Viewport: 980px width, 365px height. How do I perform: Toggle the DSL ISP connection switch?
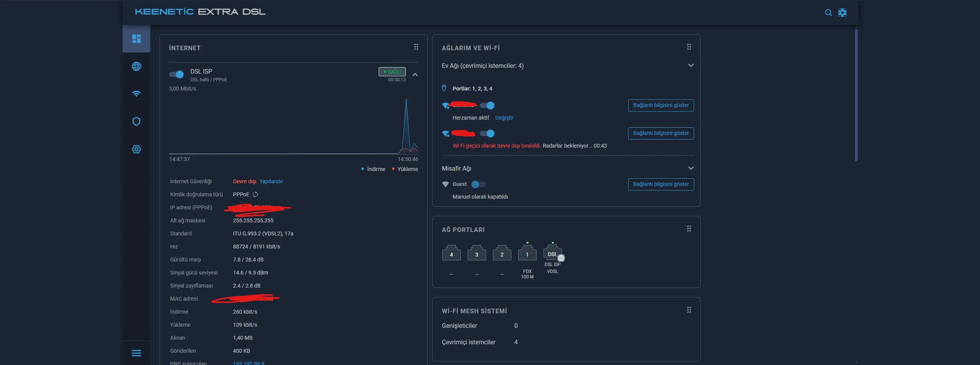pyautogui.click(x=176, y=74)
